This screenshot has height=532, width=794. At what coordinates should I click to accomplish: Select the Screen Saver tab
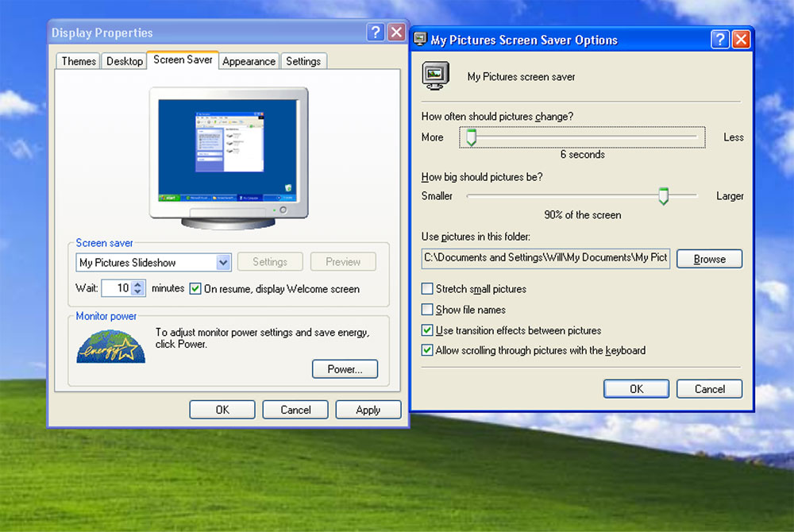pos(183,60)
